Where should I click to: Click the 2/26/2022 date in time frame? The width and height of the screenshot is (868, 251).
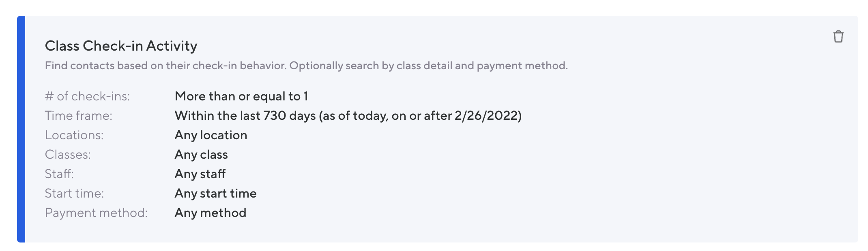tap(487, 116)
